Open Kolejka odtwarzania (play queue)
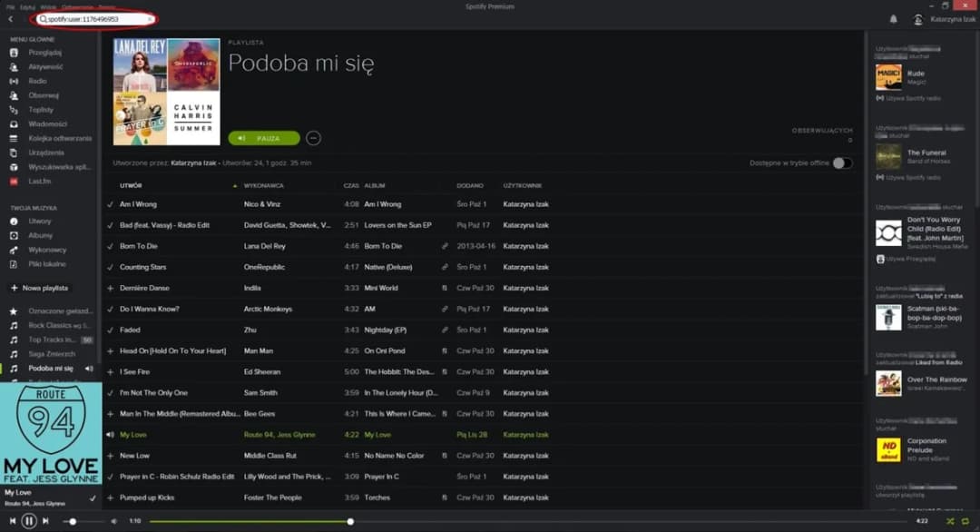 coord(54,138)
